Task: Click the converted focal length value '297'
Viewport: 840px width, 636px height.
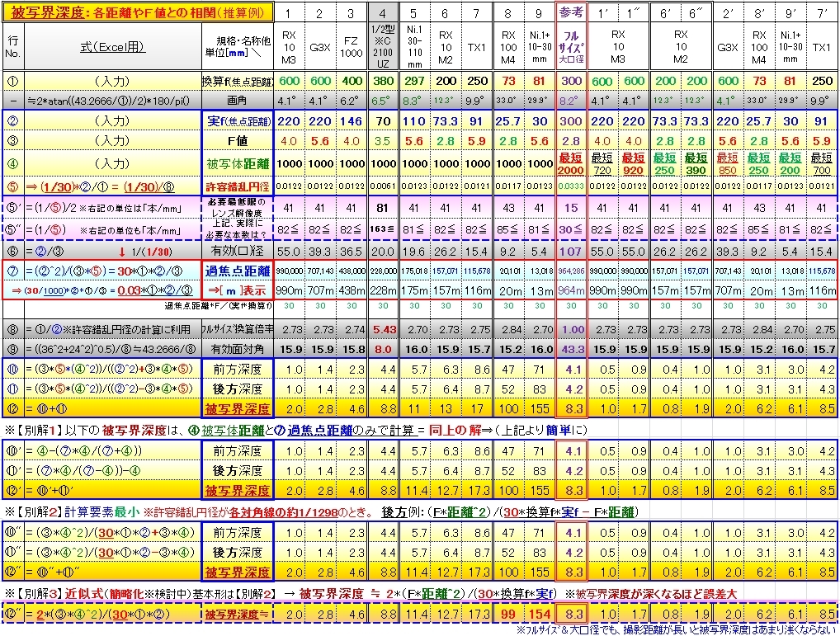Action: [x=414, y=82]
